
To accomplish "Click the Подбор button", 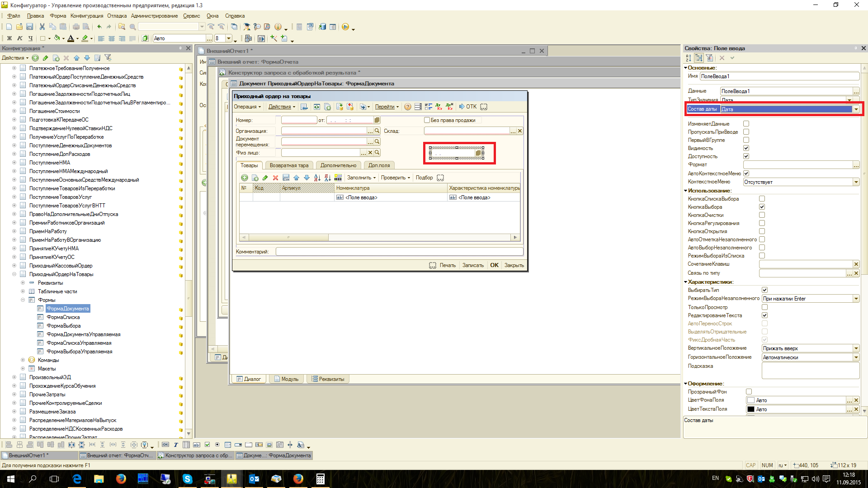I will [x=424, y=178].
